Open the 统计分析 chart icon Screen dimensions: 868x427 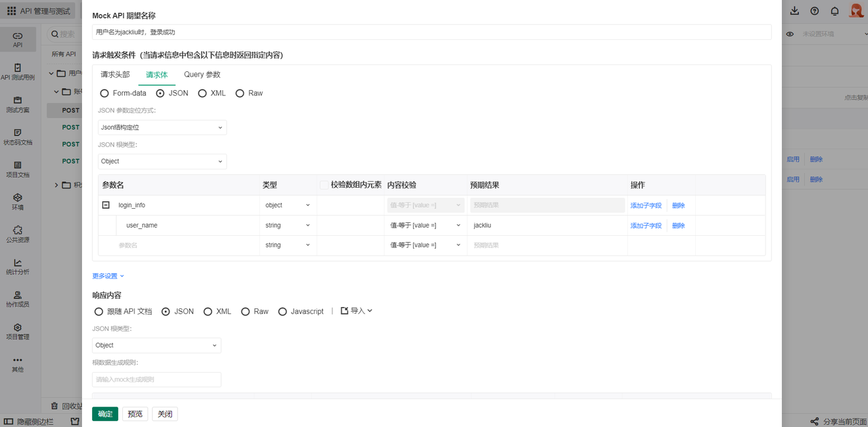18,262
